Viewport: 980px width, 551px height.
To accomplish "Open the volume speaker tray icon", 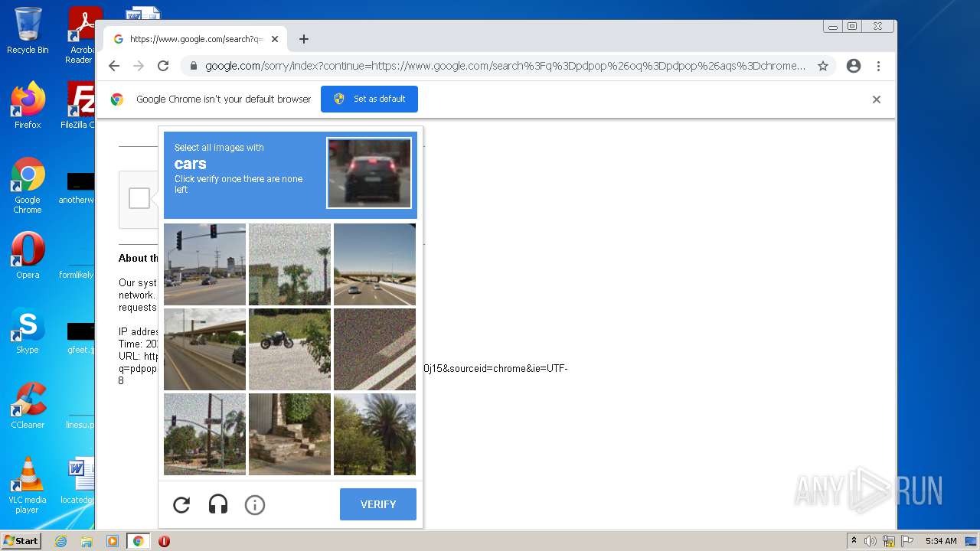I will tap(871, 541).
